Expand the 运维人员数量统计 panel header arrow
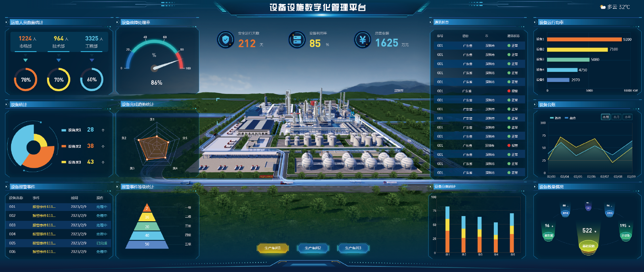Image resolution: width=644 pixels, height=272 pixels. click(x=7, y=22)
